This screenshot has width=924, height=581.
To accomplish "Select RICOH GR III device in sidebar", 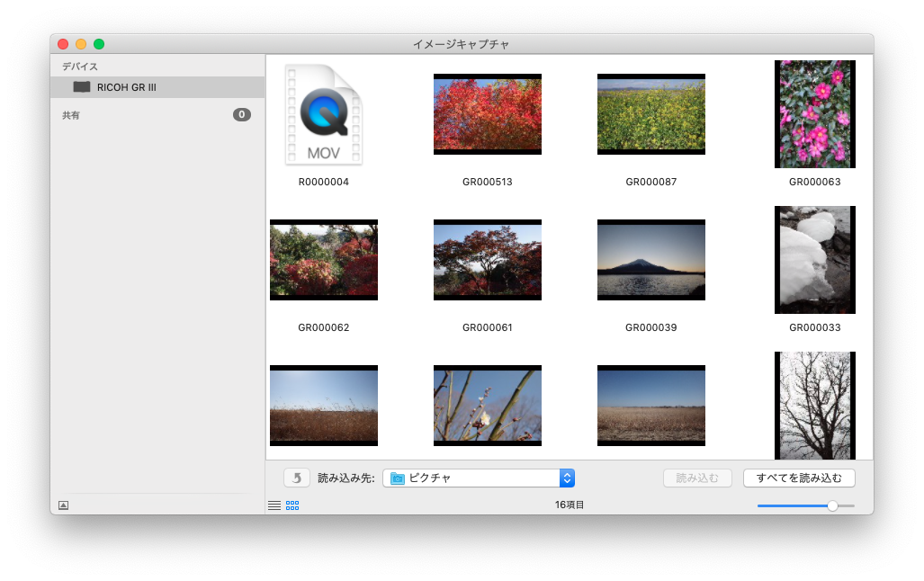I will (157, 87).
